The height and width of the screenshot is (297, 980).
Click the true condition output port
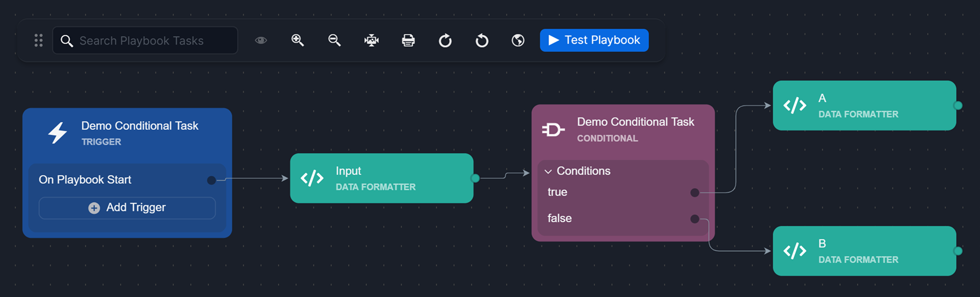pyautogui.click(x=694, y=192)
